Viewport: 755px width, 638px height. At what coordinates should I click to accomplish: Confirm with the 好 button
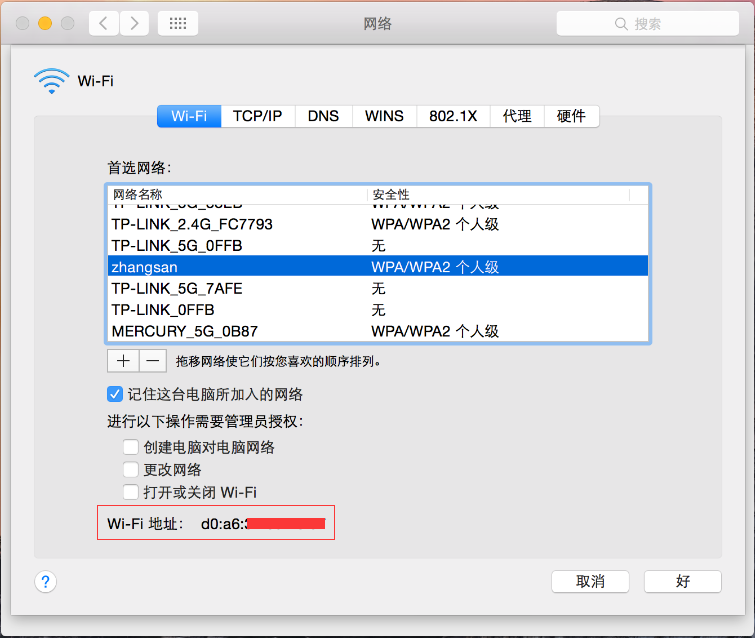pos(682,581)
